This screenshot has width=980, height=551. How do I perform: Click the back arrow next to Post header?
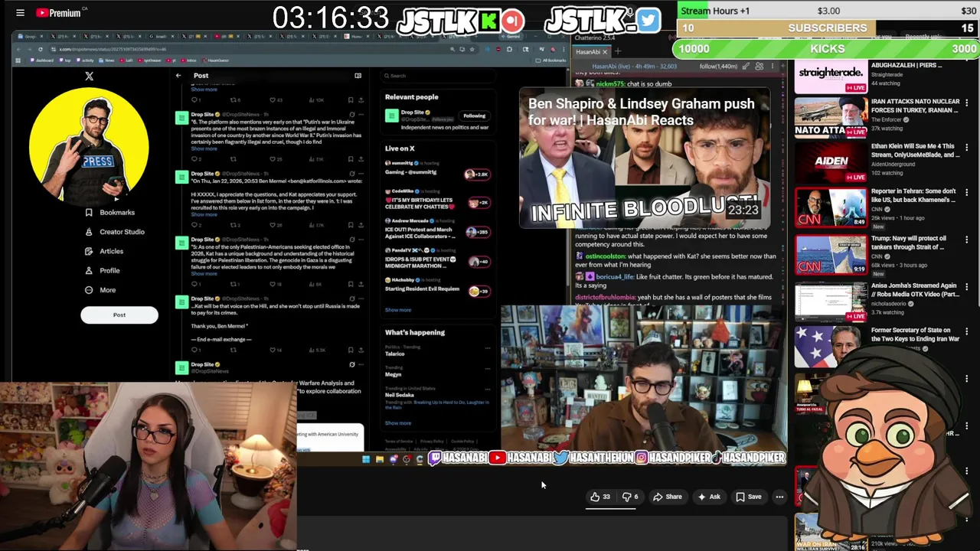tap(178, 75)
